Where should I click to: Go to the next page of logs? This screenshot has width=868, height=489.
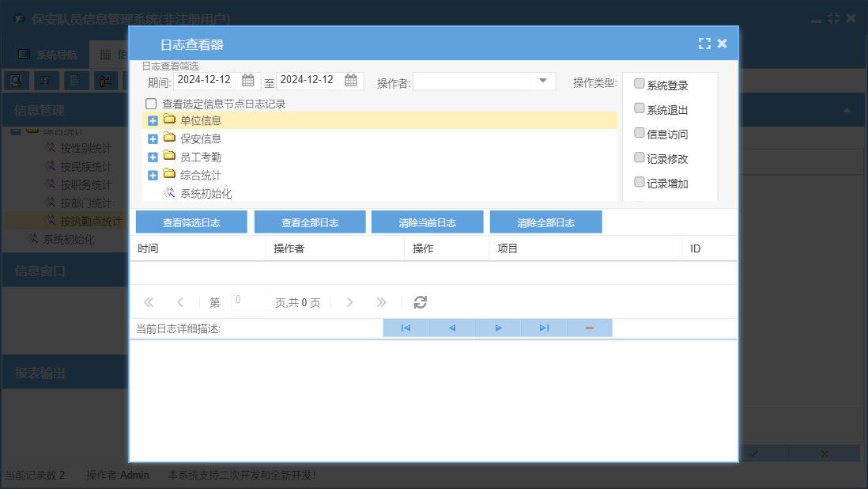tap(349, 302)
